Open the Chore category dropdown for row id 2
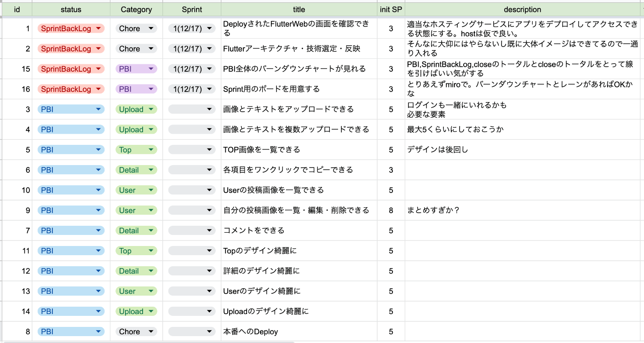The height and width of the screenshot is (343, 644). click(x=136, y=49)
